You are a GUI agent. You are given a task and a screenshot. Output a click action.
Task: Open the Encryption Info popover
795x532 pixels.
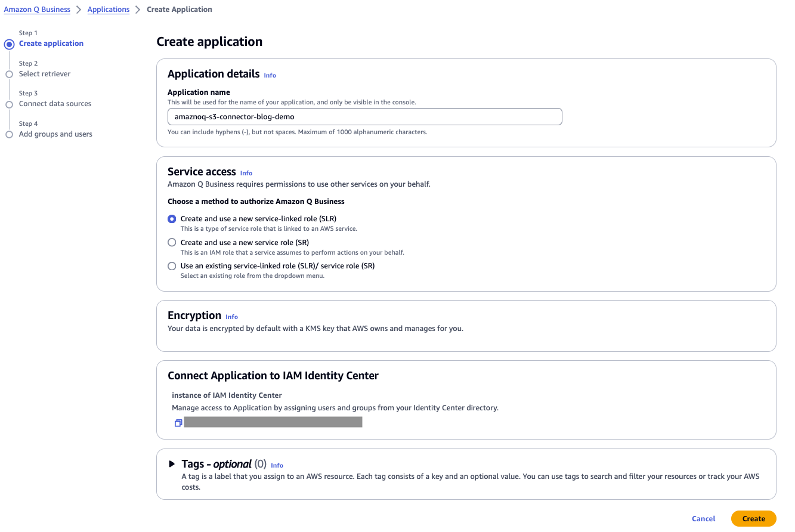click(x=231, y=317)
